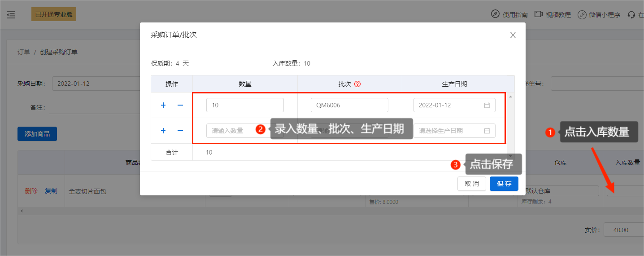This screenshot has width=644, height=256.
Task: Click the 取消 cancel button
Action: point(472,184)
